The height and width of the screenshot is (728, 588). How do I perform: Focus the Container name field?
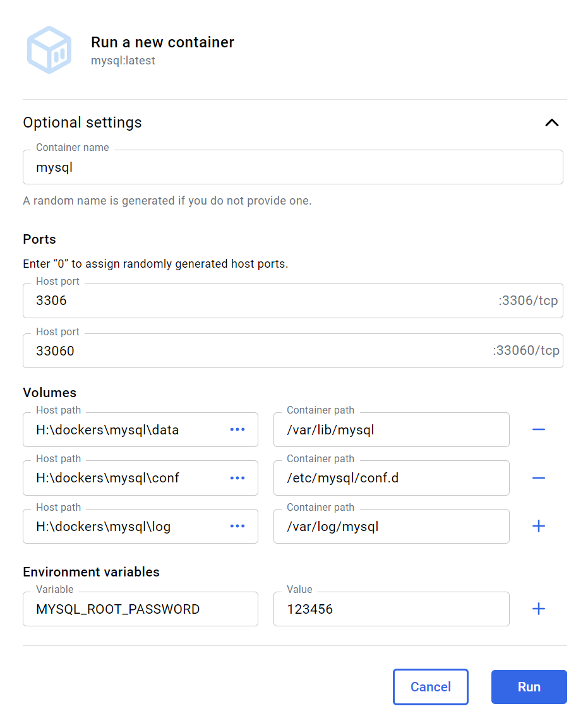pyautogui.click(x=292, y=167)
